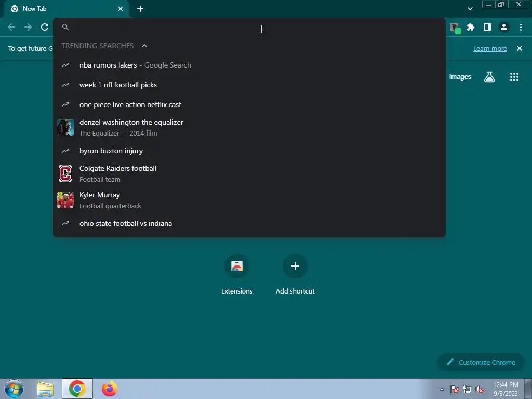The image size is (532, 399).
Task: Click the forward navigation arrow
Action: click(x=28, y=27)
